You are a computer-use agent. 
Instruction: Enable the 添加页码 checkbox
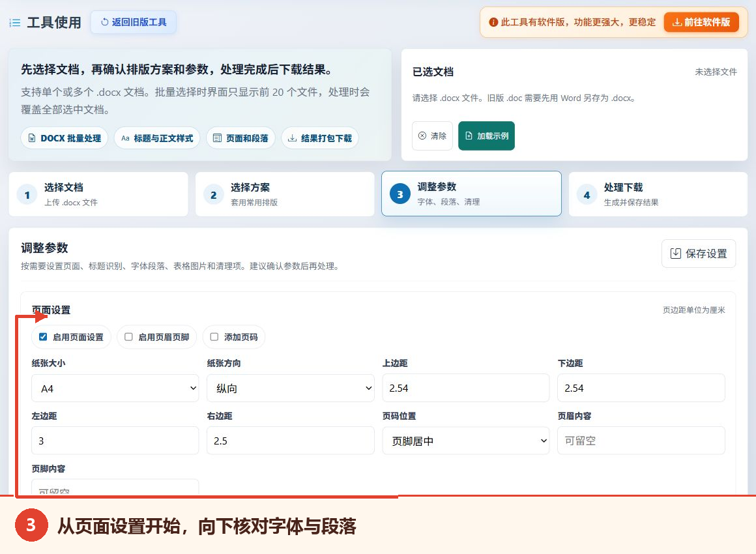pos(214,337)
